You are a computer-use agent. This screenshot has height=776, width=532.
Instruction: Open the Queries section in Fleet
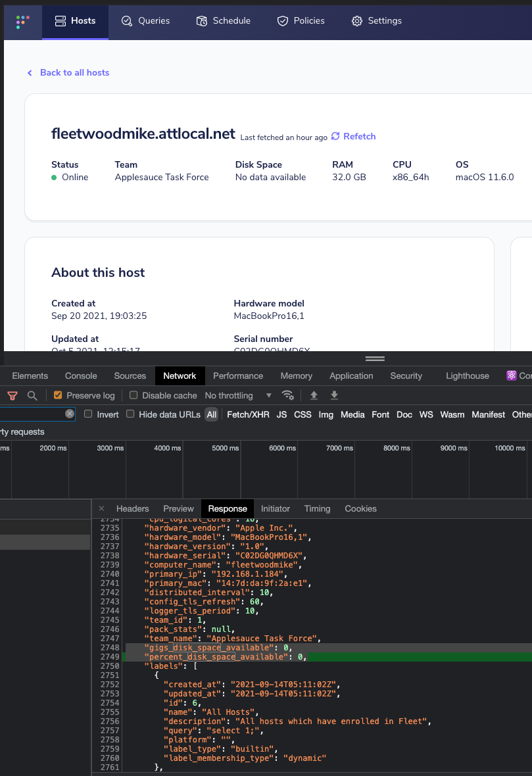point(145,20)
